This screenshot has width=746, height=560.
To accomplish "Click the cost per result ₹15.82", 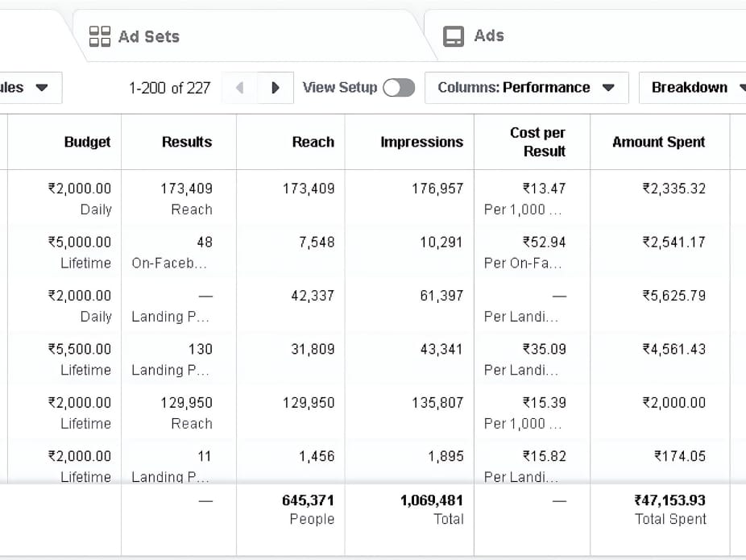I will (x=545, y=456).
